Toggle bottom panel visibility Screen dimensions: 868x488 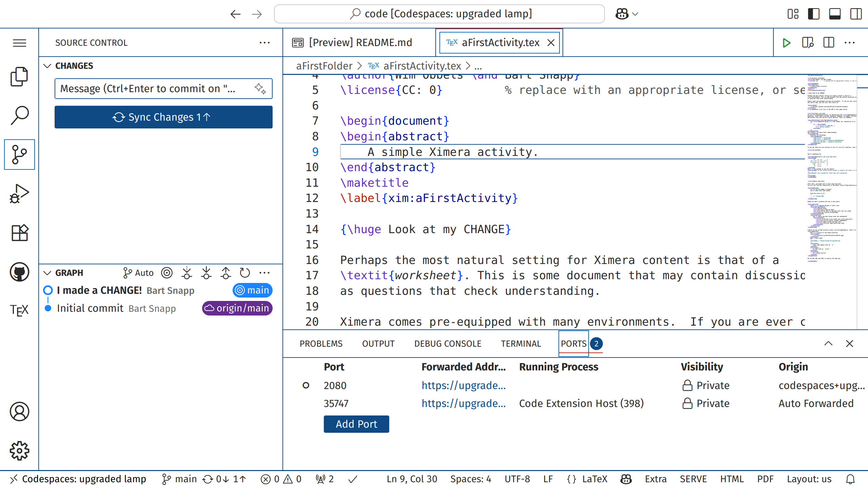834,14
